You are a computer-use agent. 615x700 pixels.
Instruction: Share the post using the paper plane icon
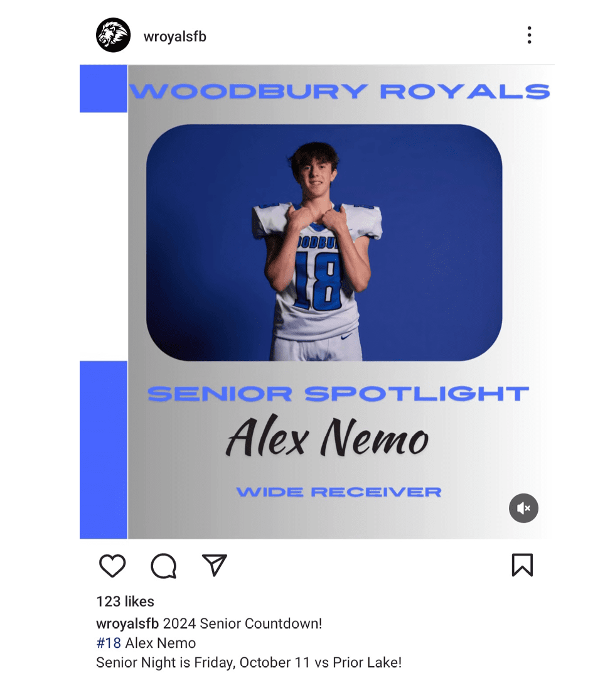pyautogui.click(x=214, y=565)
